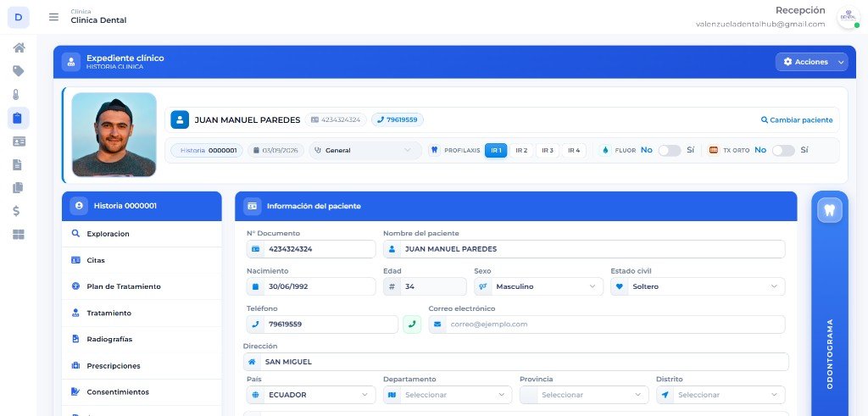The image size is (868, 416).
Task: Open the Departamento dropdown
Action: tap(448, 395)
